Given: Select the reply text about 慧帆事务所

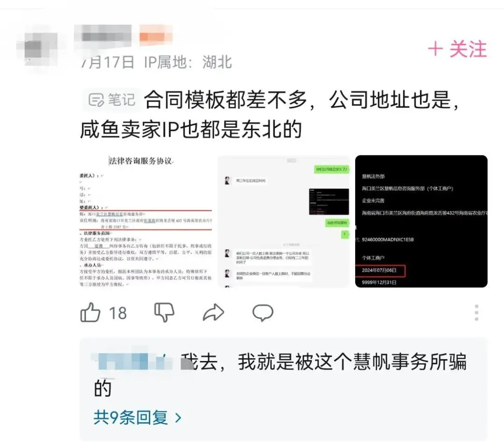Looking at the screenshot, I should click(280, 375).
